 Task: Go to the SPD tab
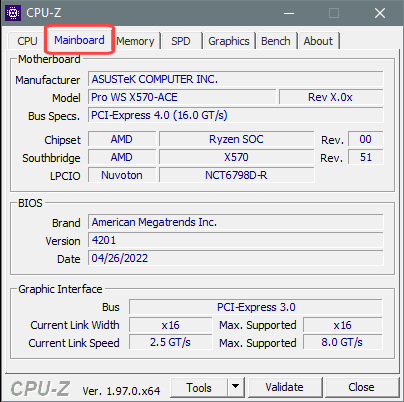tap(181, 41)
